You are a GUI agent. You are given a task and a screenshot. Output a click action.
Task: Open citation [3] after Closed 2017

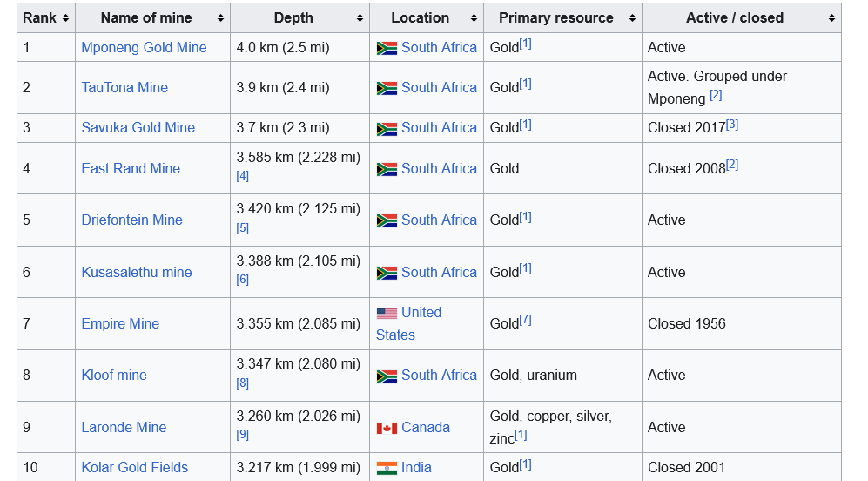click(x=732, y=124)
